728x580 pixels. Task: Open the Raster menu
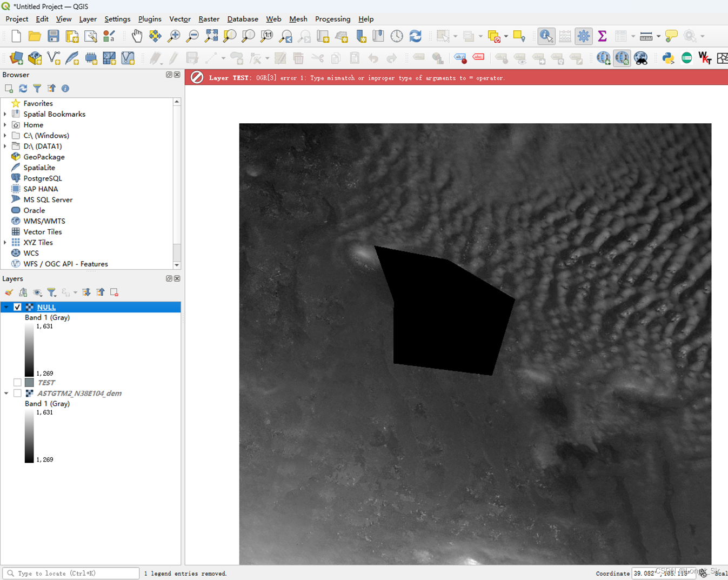point(209,19)
